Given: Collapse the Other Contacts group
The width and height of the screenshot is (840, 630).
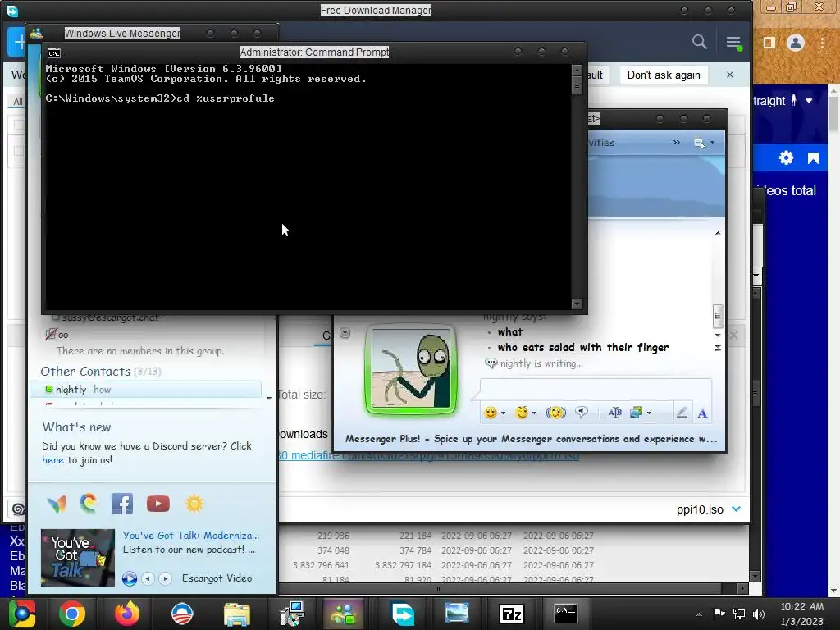Looking at the screenshot, I should click(101, 372).
